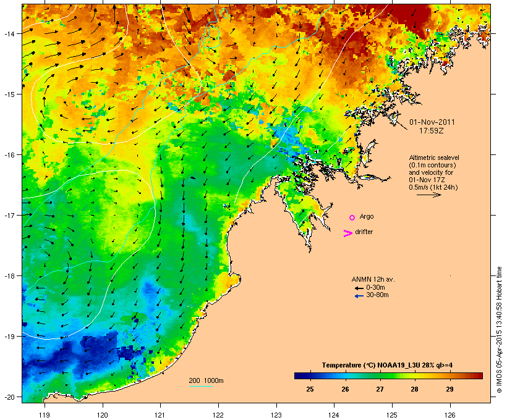This screenshot has height=420, width=507.
Task: Click the latitude label -18
Action: 9,276
